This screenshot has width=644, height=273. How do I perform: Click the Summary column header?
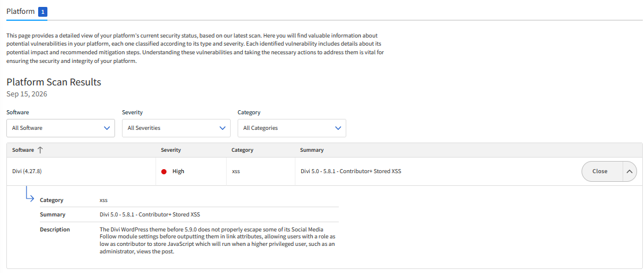312,150
